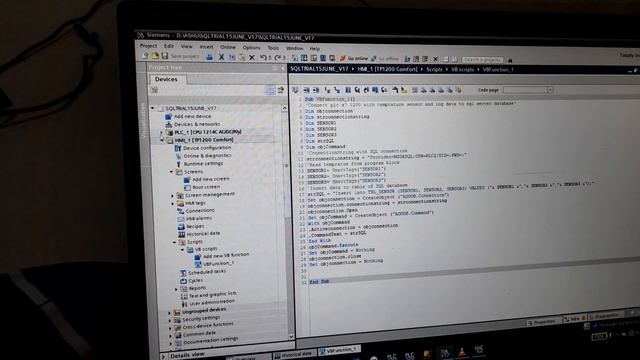The width and height of the screenshot is (640, 360).
Task: Click the Go offline button
Action: [385, 59]
